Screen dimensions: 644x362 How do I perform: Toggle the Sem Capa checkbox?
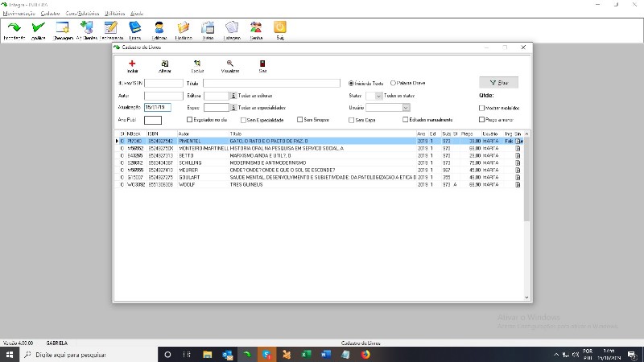pyautogui.click(x=351, y=120)
